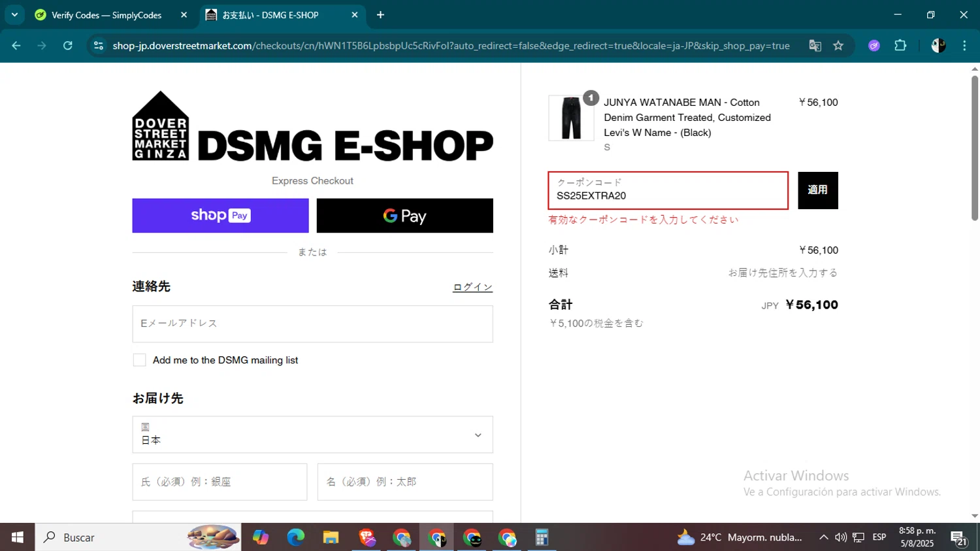Open Brave browser from the taskbar
980x551 pixels.
[367, 537]
